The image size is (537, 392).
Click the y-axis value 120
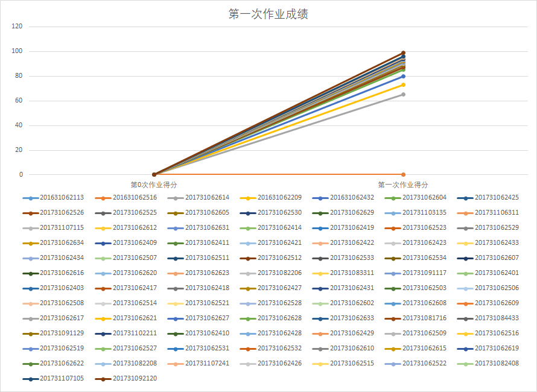point(17,27)
